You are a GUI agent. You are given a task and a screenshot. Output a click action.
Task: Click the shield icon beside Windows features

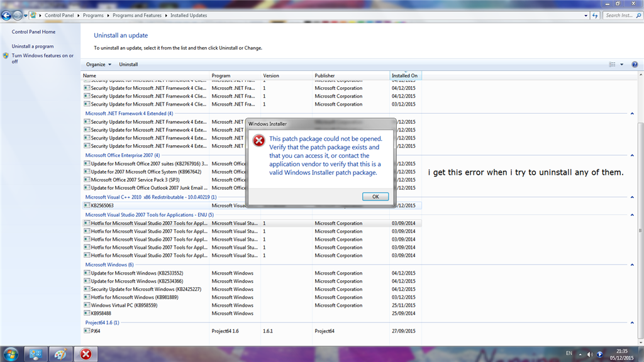tap(6, 56)
